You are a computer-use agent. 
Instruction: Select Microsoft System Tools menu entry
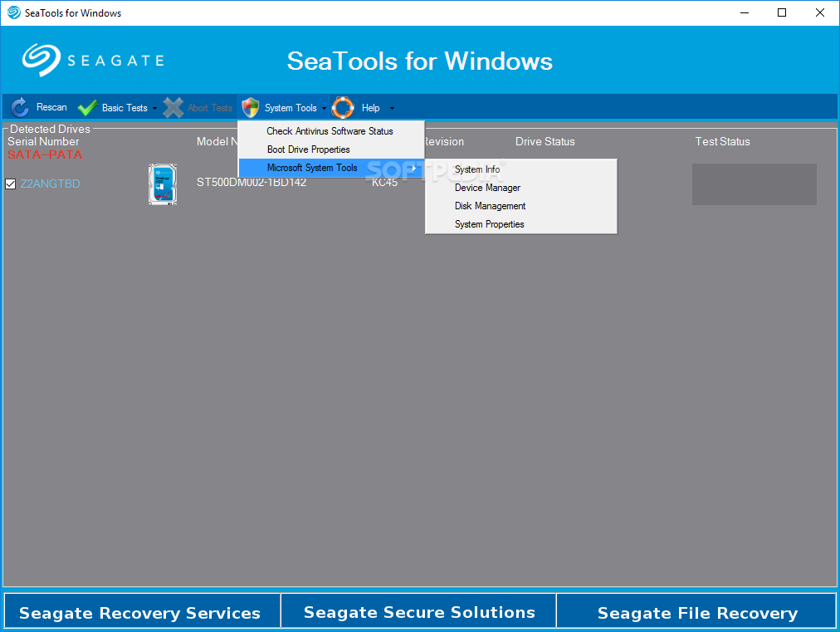tap(331, 168)
